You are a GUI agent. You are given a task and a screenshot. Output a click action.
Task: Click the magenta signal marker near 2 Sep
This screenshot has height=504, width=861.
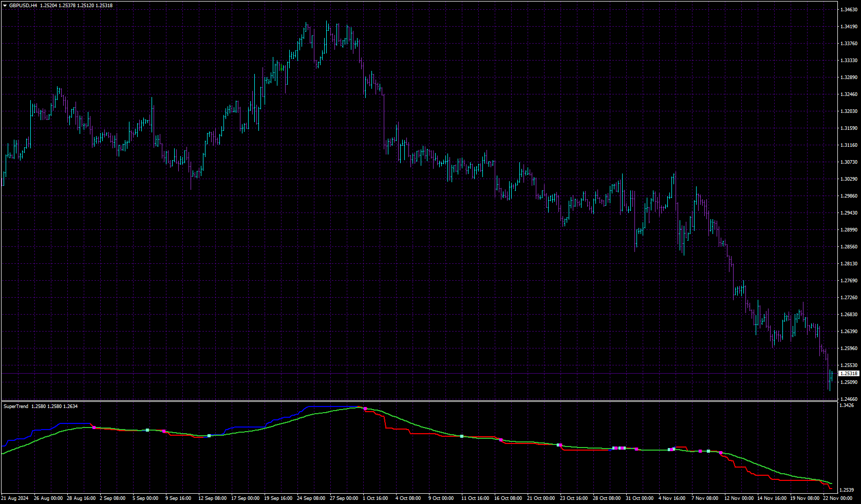(x=94, y=428)
